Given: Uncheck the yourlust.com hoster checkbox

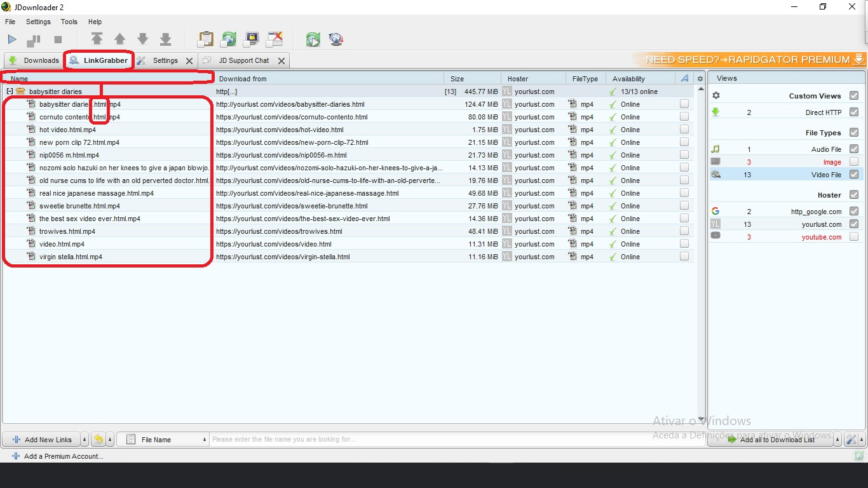Looking at the screenshot, I should [854, 224].
